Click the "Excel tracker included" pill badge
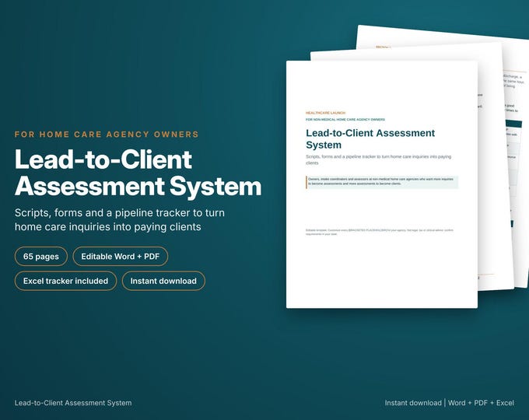Image resolution: width=529 pixels, height=420 pixels. [x=65, y=281]
